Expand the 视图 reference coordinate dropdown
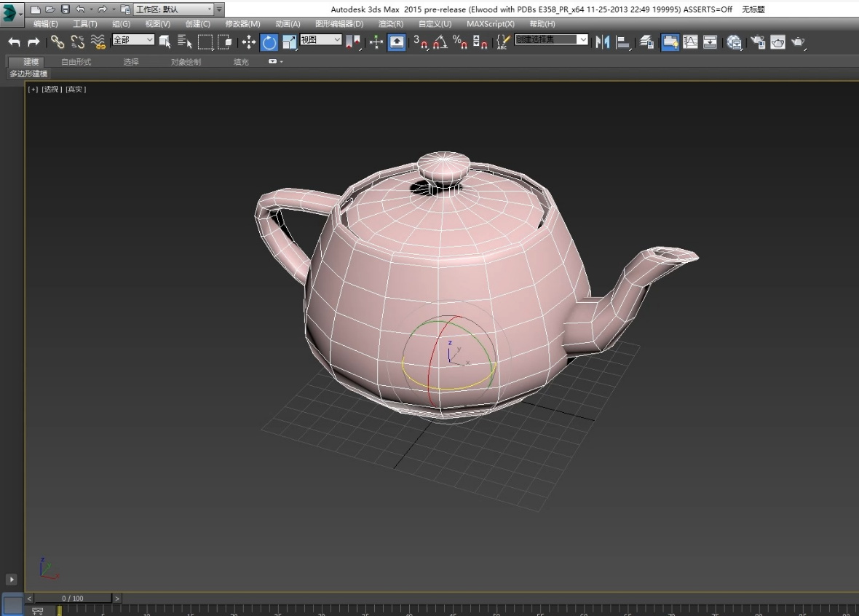 [x=321, y=40]
